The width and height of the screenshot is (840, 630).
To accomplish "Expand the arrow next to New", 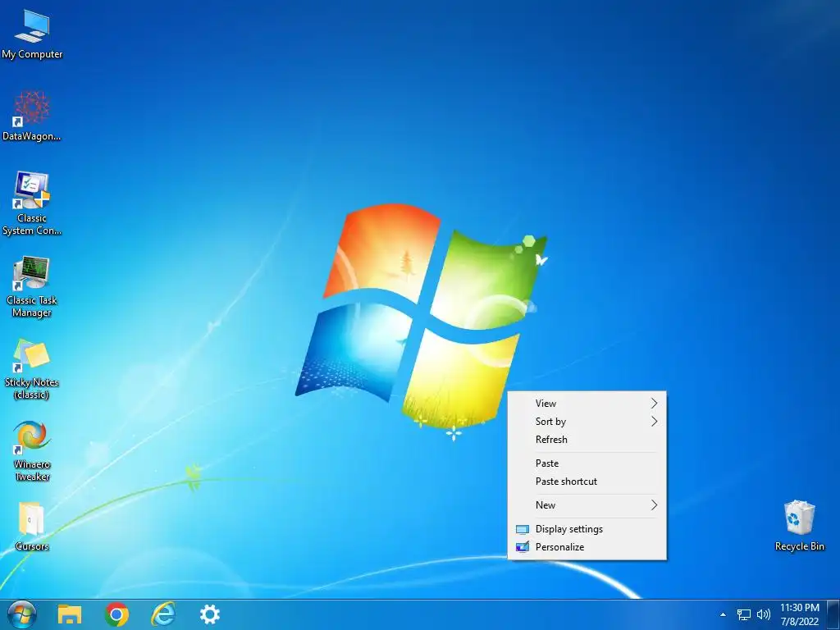I will click(x=654, y=505).
